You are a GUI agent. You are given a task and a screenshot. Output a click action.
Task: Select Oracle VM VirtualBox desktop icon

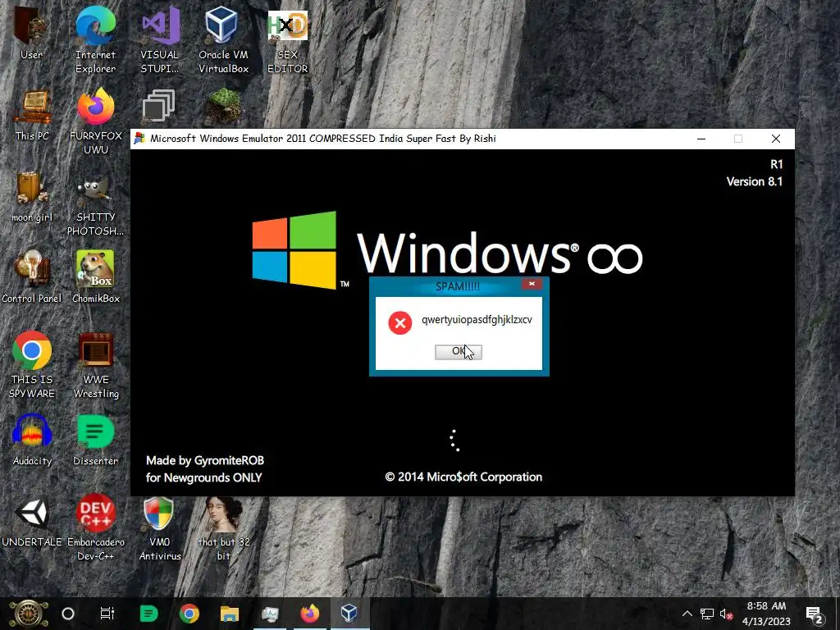tap(223, 39)
